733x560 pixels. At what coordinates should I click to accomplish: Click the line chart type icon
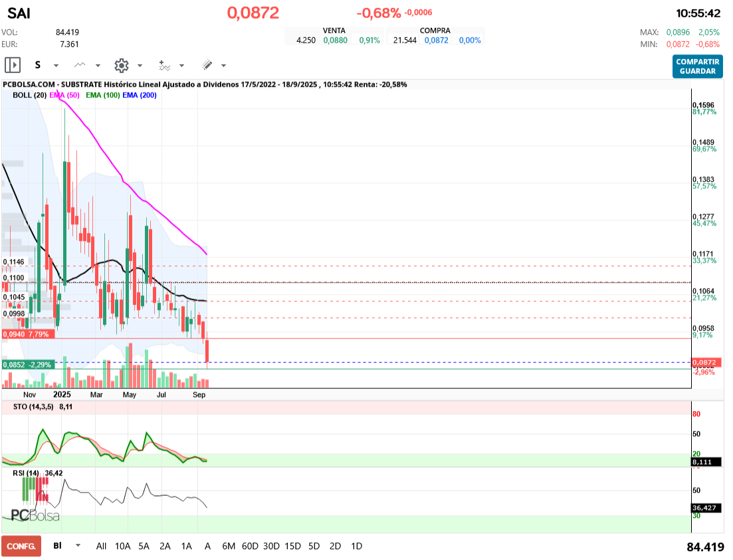(80, 65)
